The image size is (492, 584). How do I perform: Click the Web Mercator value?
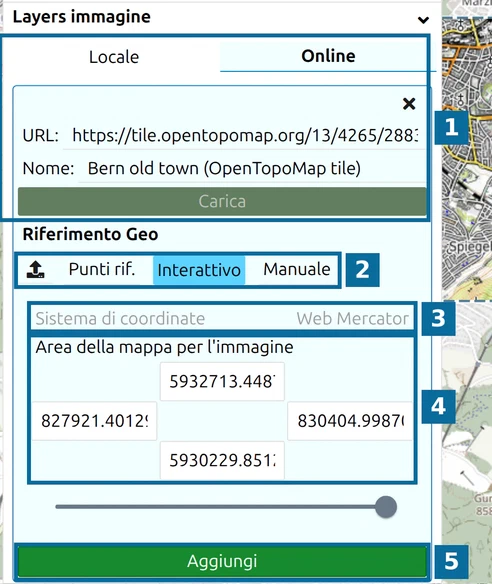[352, 319]
